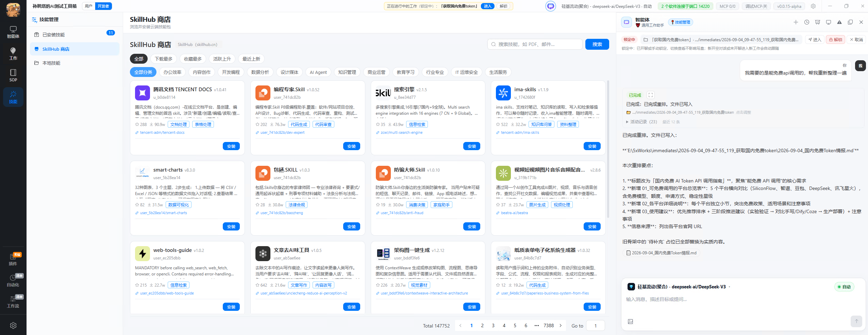Open the 插件 plugin sidebar item
The image size is (868, 335).
click(13, 260)
